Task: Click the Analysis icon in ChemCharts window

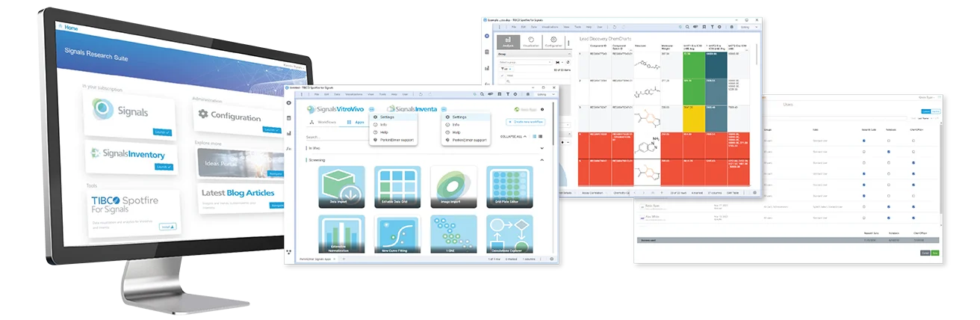Action: tap(509, 42)
